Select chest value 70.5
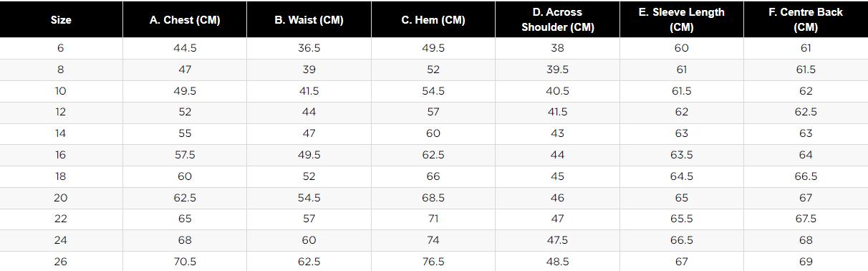This screenshot has height=271, width=868. point(185,262)
